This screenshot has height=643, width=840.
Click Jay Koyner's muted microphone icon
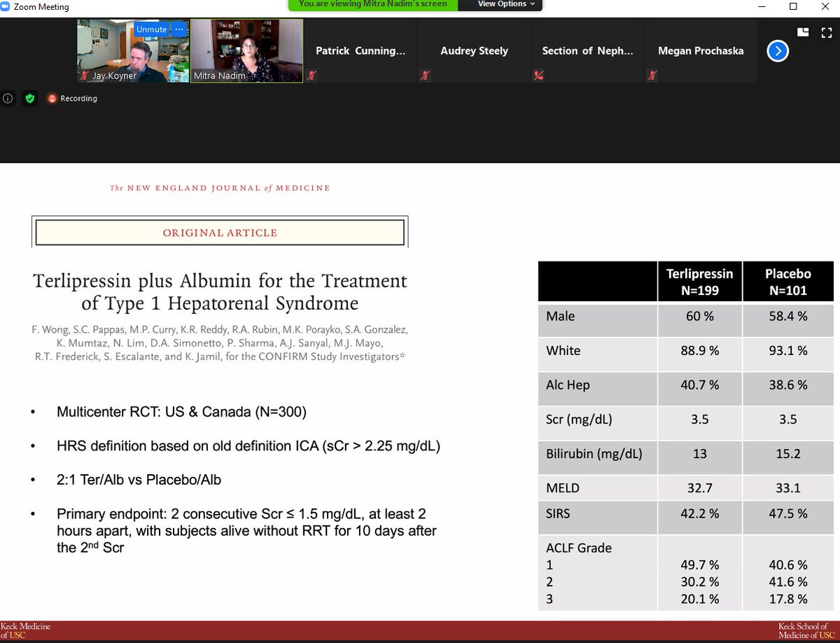(85, 75)
